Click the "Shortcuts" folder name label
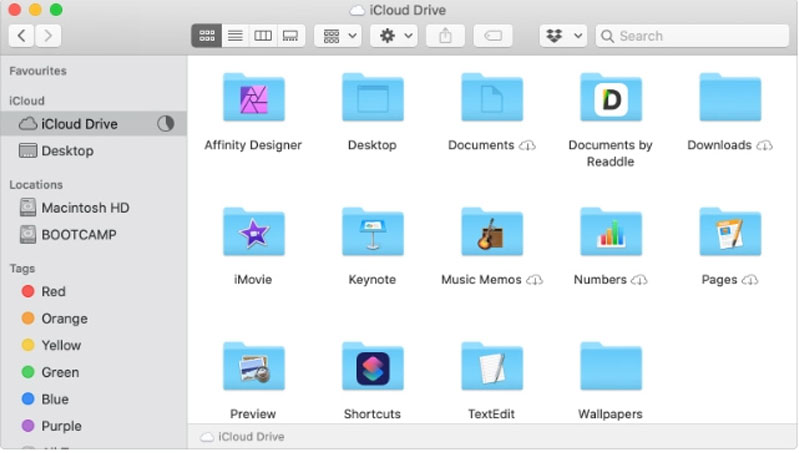The height and width of the screenshot is (453, 799). point(372,414)
